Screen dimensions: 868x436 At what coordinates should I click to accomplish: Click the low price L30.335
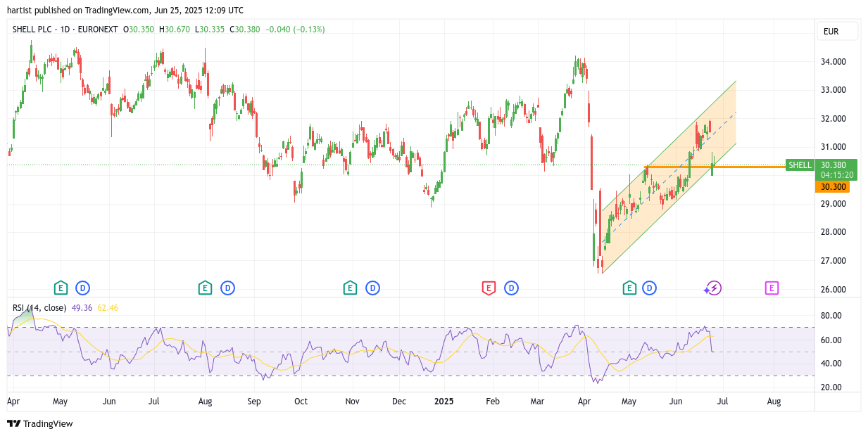tap(209, 30)
